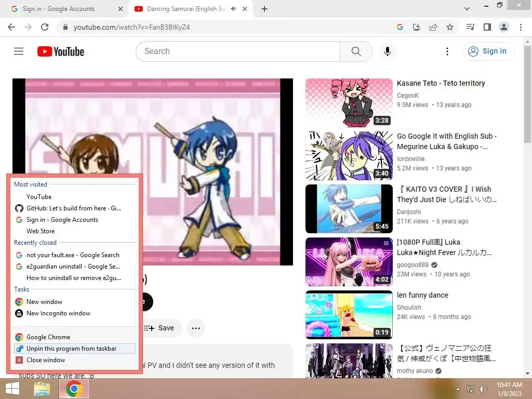
Task: Click the magnifier search button
Action: [356, 51]
